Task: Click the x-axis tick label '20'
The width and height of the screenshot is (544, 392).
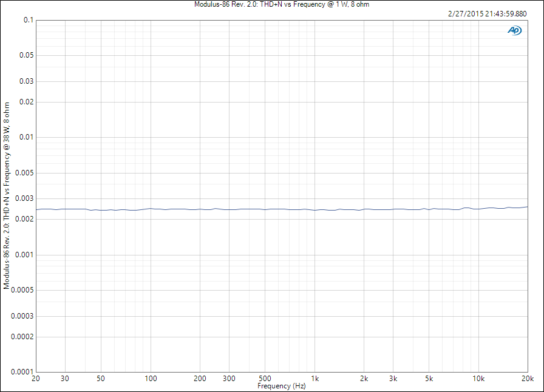Action: pyautogui.click(x=36, y=379)
